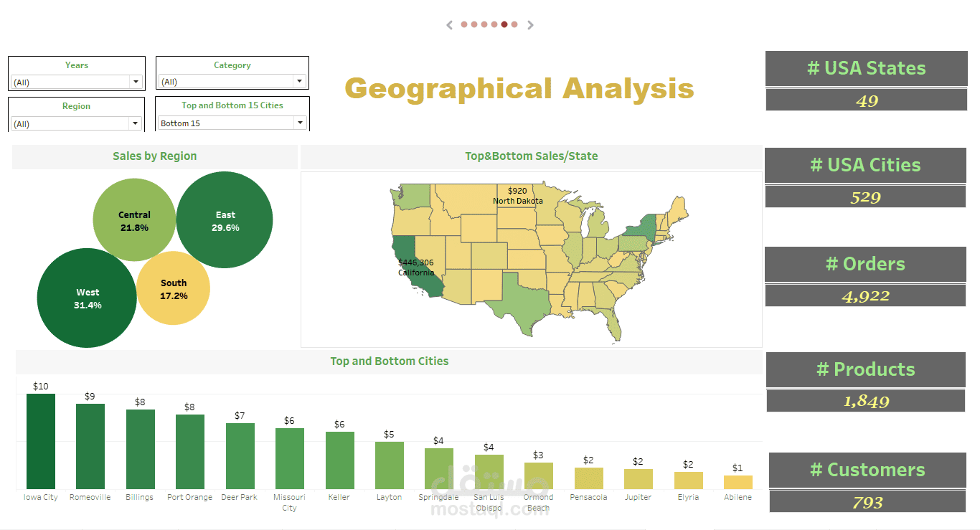This screenshot has height=530, width=980.
Task: Go to next slide using right chevron
Action: pyautogui.click(x=530, y=25)
